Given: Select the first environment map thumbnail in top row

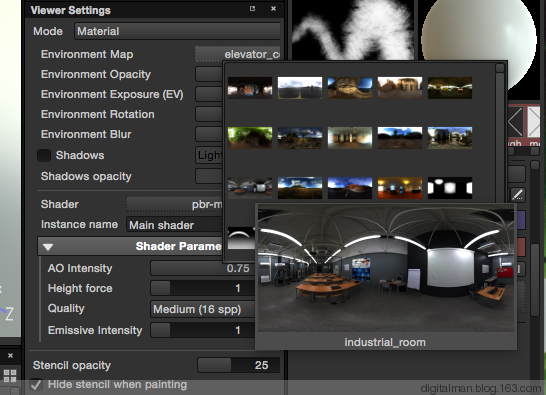Looking at the screenshot, I should pos(250,88).
